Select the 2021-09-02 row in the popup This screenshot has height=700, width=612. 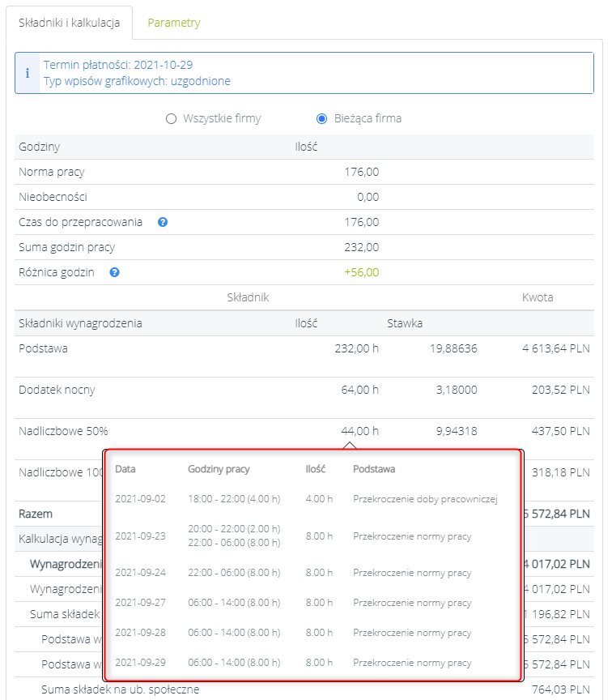140,499
